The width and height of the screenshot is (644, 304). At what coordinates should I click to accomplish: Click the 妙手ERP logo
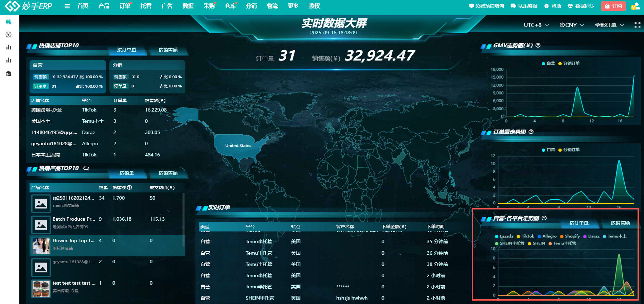point(28,6)
